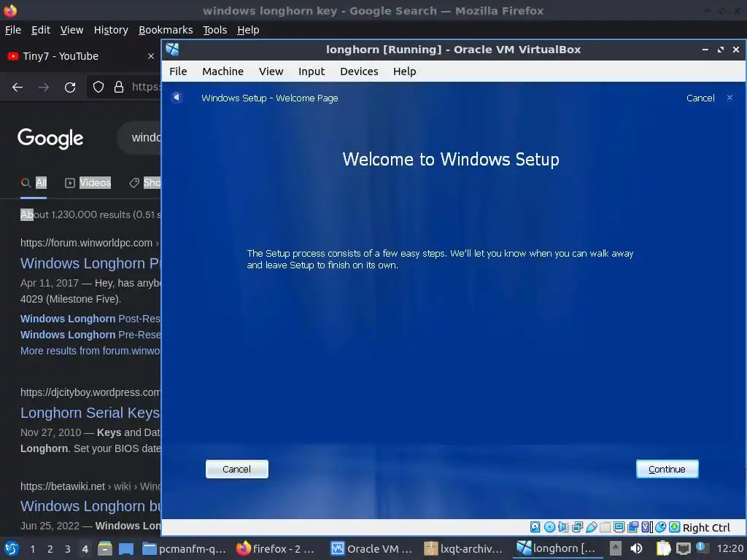Open the VirtualBox Input menu
The width and height of the screenshot is (747, 560).
311,71
